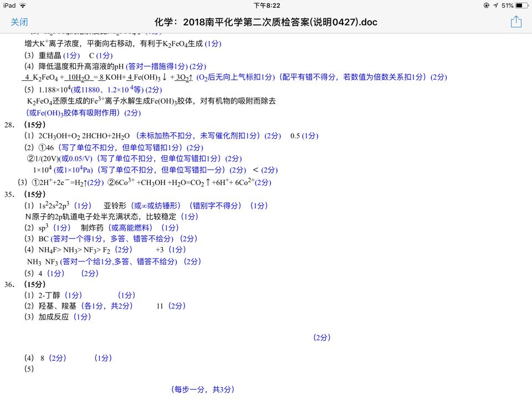Close the document with 关闭 button
This screenshot has height=399, width=532.
click(19, 22)
